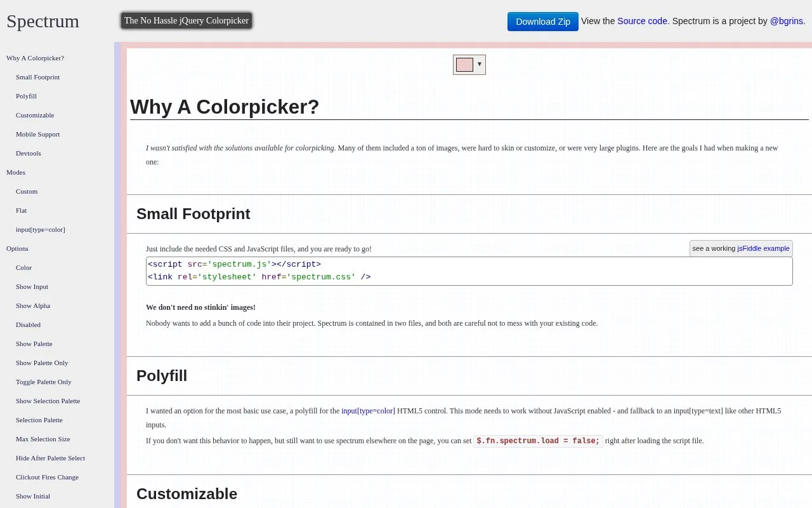Go to Show Initial in sidebar
This screenshot has height=508, width=812.
(33, 496)
